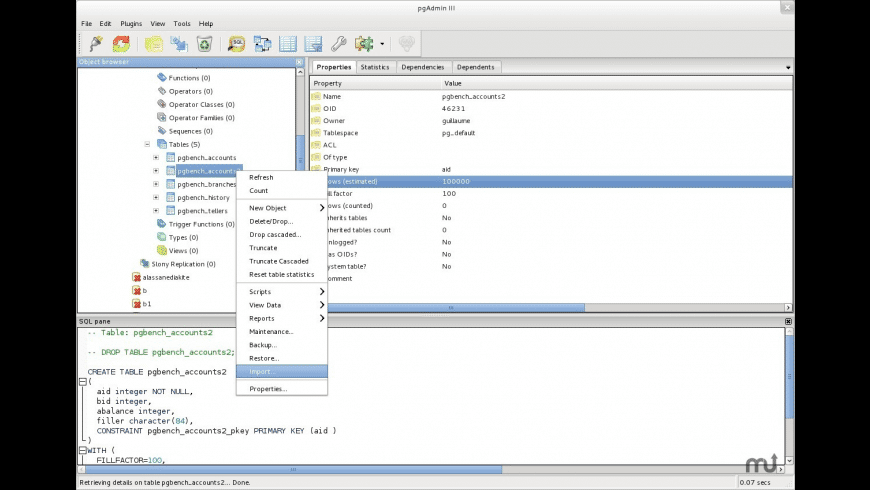Image resolution: width=870 pixels, height=490 pixels.
Task: Open the Dependents tab
Action: 475,67
